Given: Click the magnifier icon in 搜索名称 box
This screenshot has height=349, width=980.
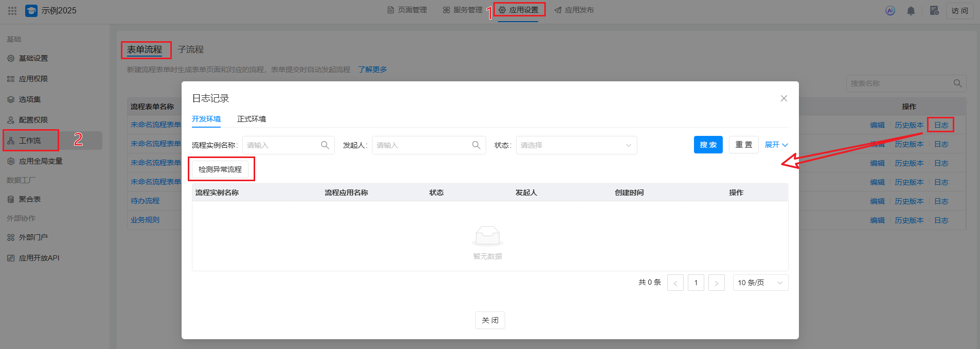Looking at the screenshot, I should point(957,83).
